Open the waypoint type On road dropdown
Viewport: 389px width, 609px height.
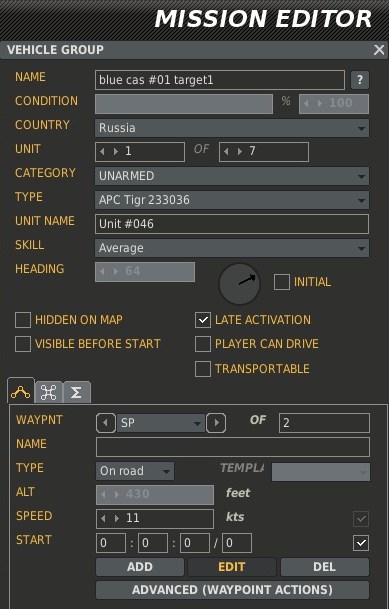[x=135, y=471]
